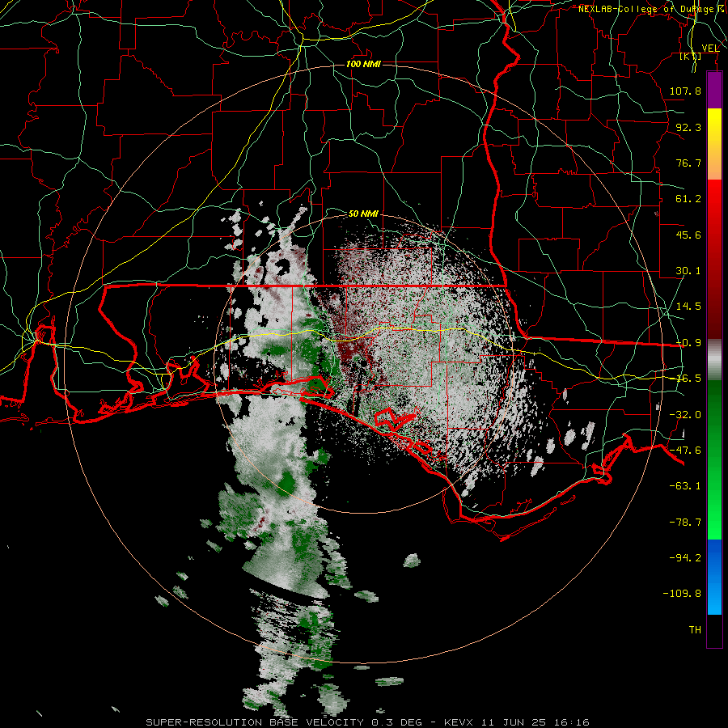Select the -47.6 velocity scale value
This screenshot has height=728, width=728.
click(685, 451)
